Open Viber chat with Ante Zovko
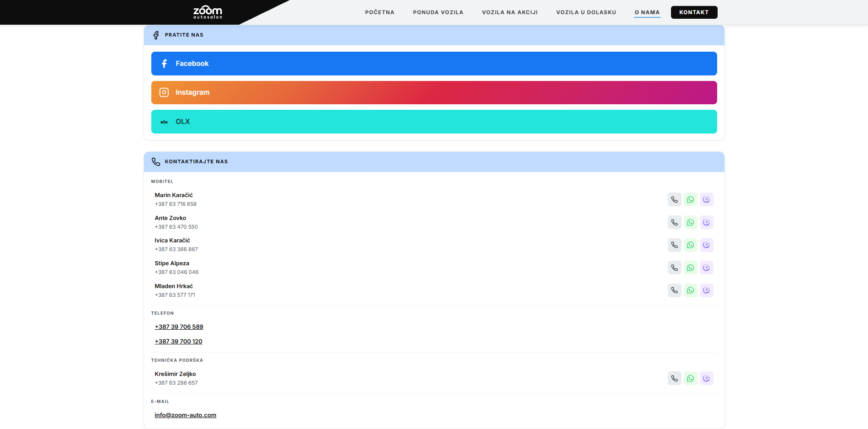This screenshot has width=868, height=429. [706, 222]
